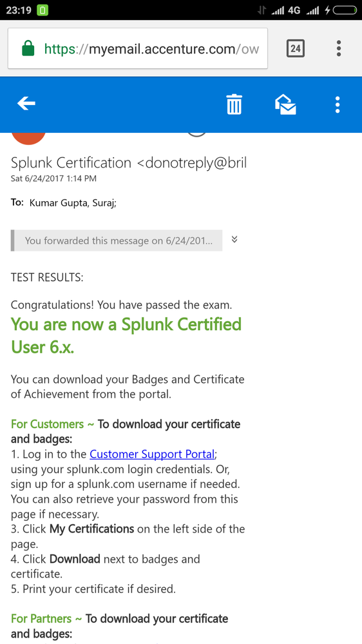Expand the forwarded message info chevron
362x644 pixels.
pos(234,239)
